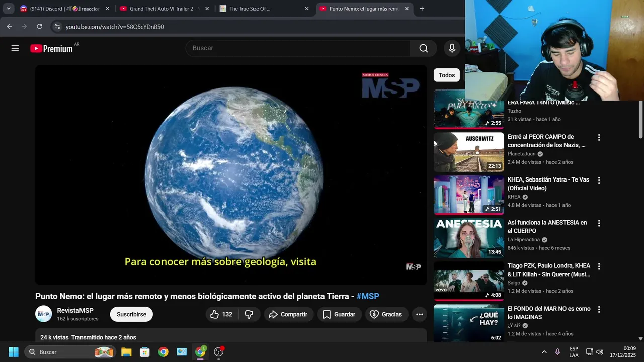Image resolution: width=644 pixels, height=362 pixels.
Task: Open RevistaMSP channel avatar
Action: click(x=43, y=314)
